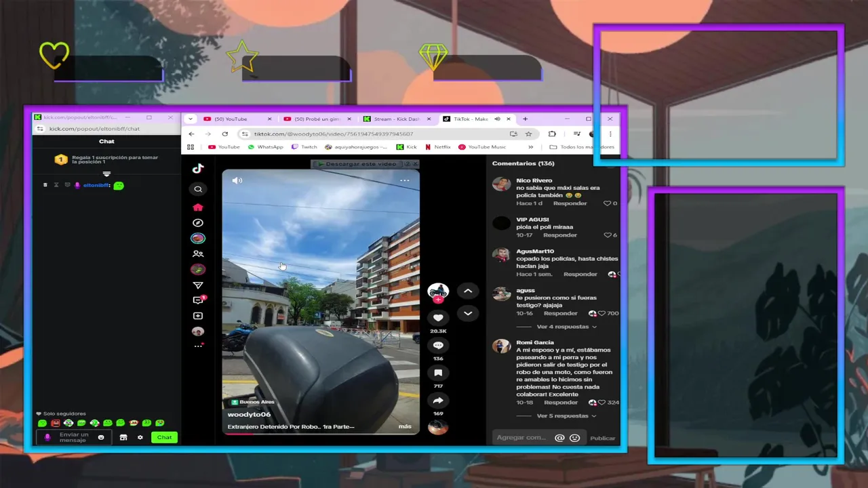Click the green Chat send button in Kick
Viewport: 868px width, 488px height.
165,437
